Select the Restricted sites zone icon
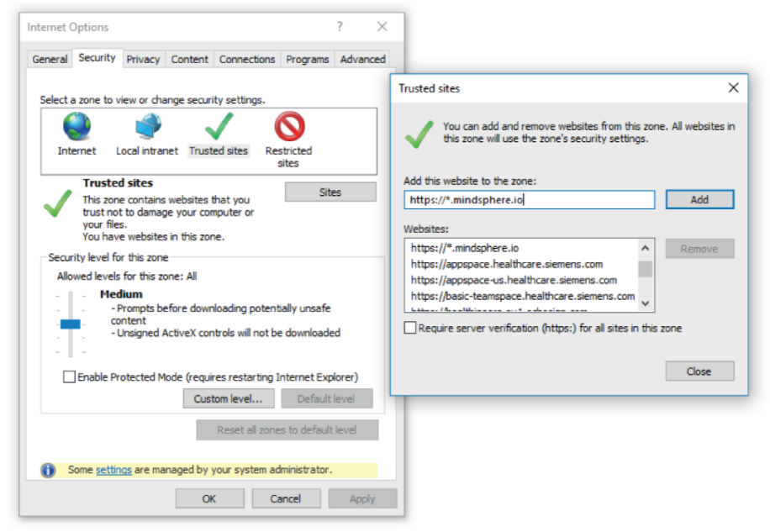770x532 pixels. [289, 127]
